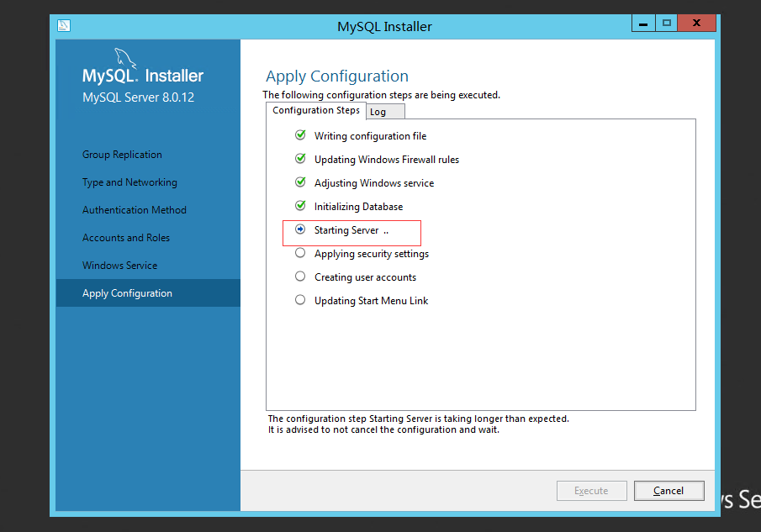Click the 'Adjusting Windows service' step text
The width and height of the screenshot is (761, 532).
click(373, 183)
